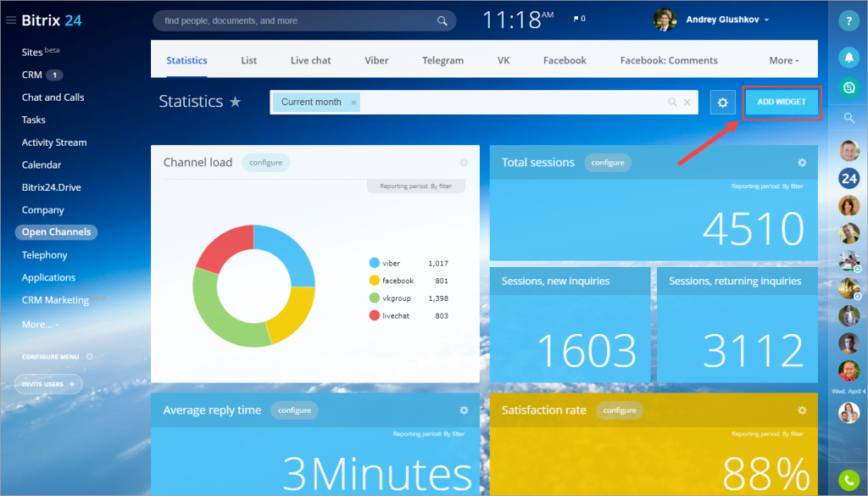Open the help question mark icon
The image size is (868, 496).
[x=848, y=20]
